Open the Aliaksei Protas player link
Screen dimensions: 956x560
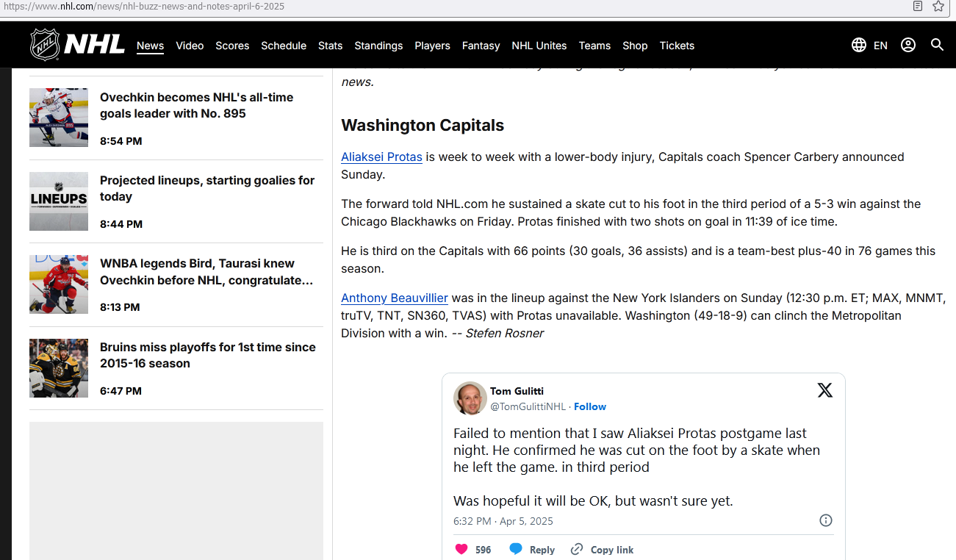tap(381, 157)
